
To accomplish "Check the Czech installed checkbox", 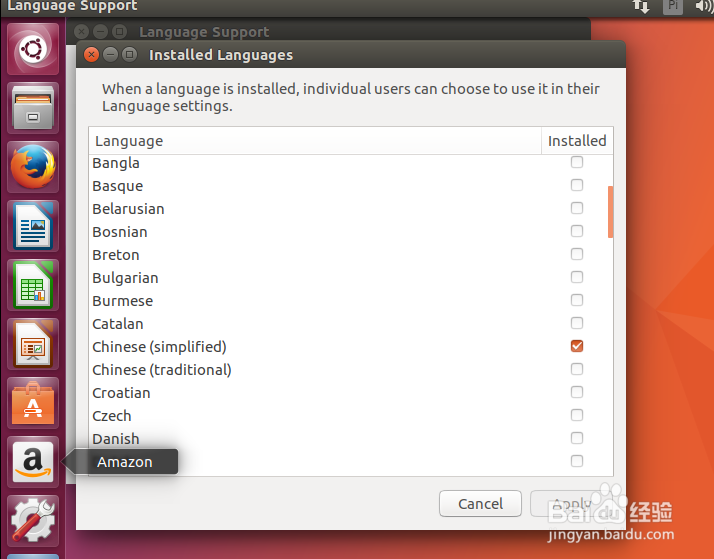I will [577, 415].
